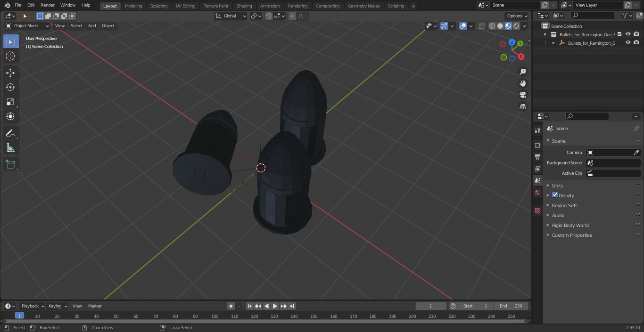Open the Render menu

(47, 5)
